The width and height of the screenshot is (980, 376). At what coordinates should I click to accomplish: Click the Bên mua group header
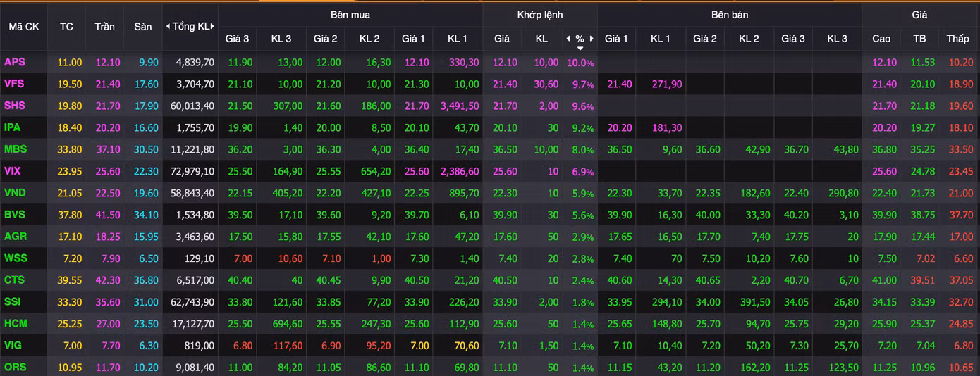point(350,15)
